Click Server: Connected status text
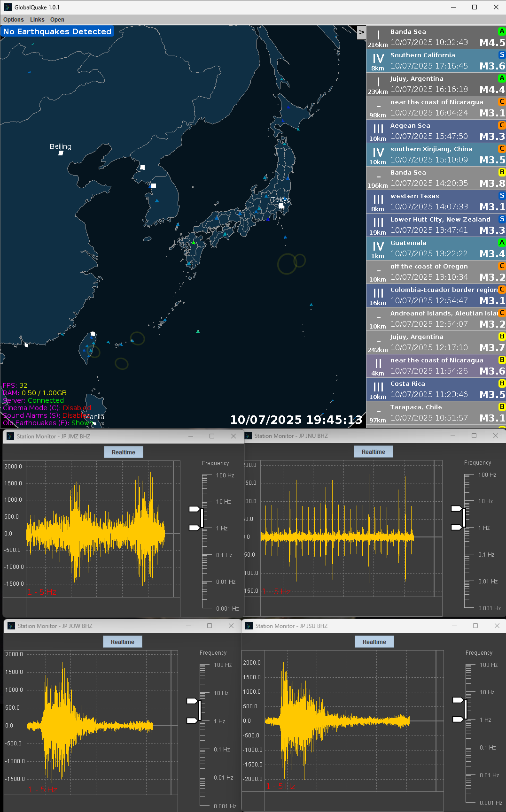Viewport: 506px width, 812px height. point(33,400)
